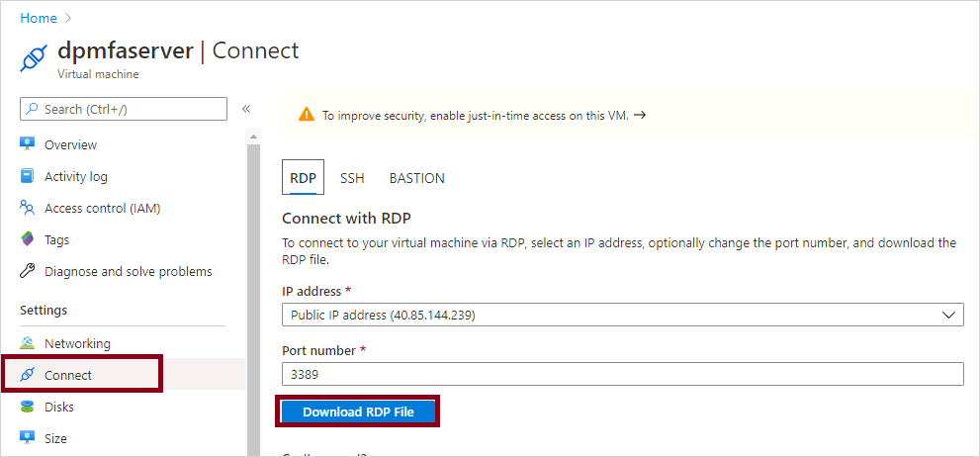Click the Overview monitor icon

coord(28,144)
